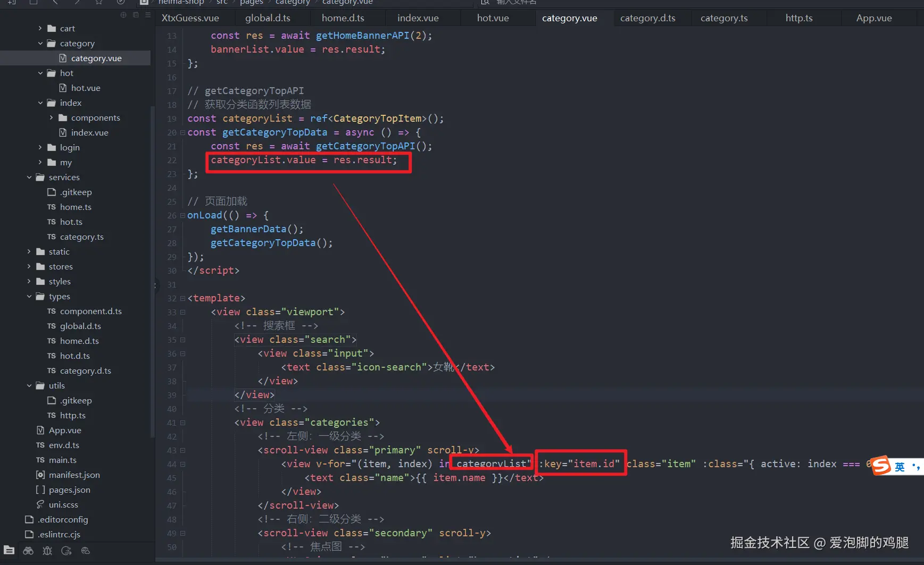The height and width of the screenshot is (565, 924).
Task: Click the style icon beside uni.scss
Action: click(x=40, y=504)
